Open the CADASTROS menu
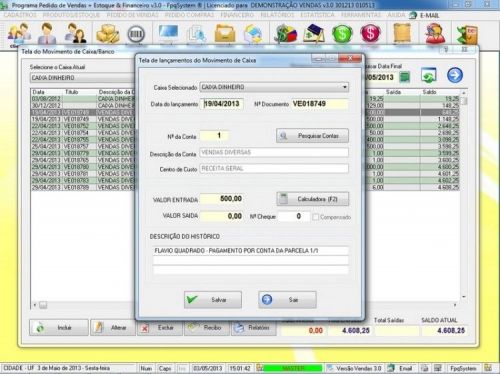Image resolution: width=500 pixels, height=374 pixels. [x=20, y=15]
